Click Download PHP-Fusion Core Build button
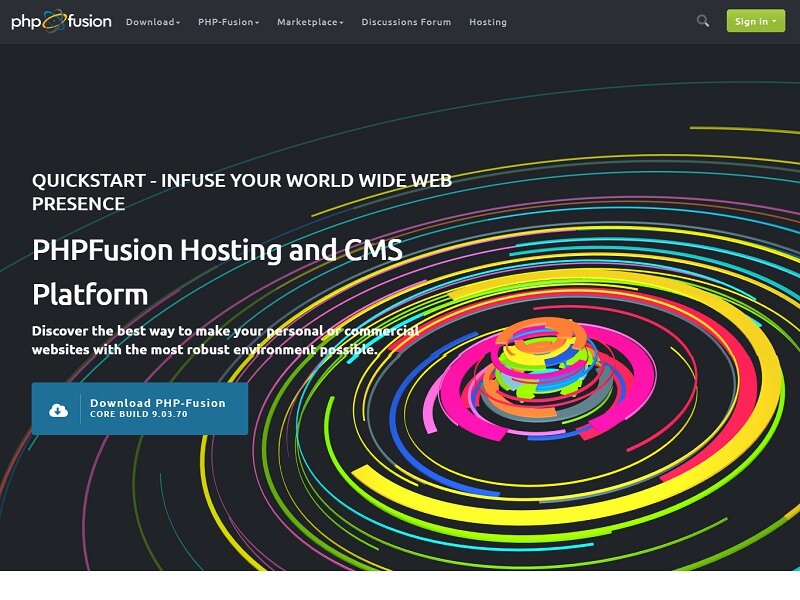The height and width of the screenshot is (600, 800). 140,409
